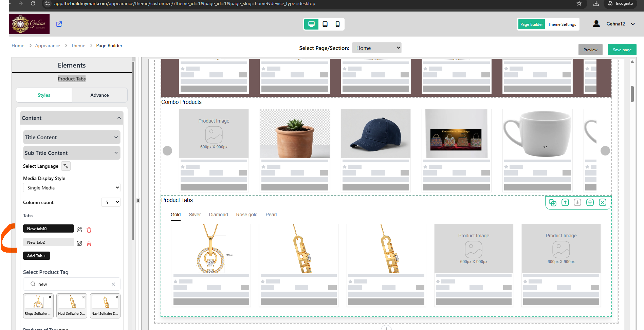Delete the New tab10 tab
This screenshot has height=330, width=644.
click(89, 230)
